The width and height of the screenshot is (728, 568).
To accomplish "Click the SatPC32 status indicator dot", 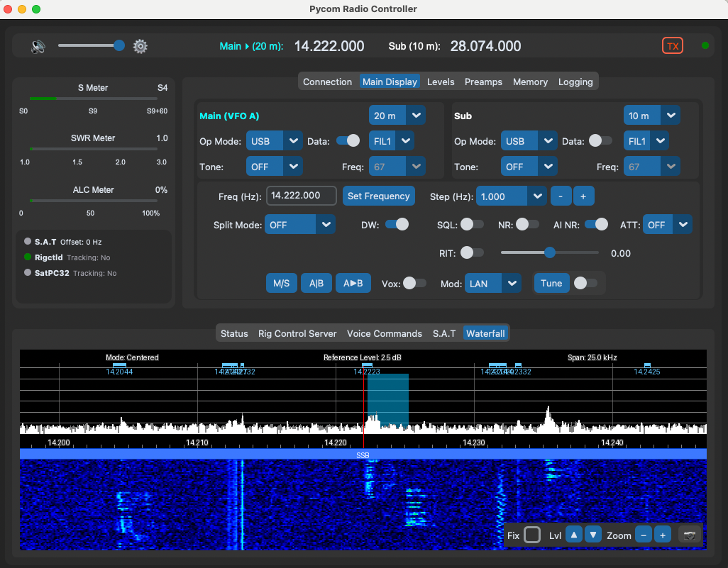I will 28,273.
